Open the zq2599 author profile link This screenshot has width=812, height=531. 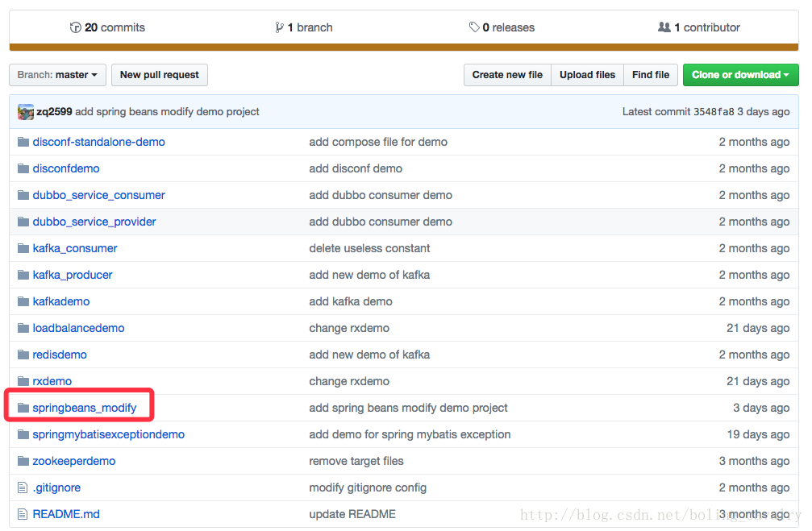pyautogui.click(x=54, y=112)
